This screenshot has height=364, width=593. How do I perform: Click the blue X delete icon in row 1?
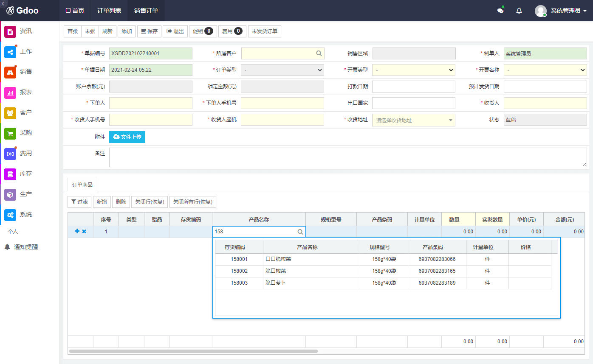tap(84, 231)
